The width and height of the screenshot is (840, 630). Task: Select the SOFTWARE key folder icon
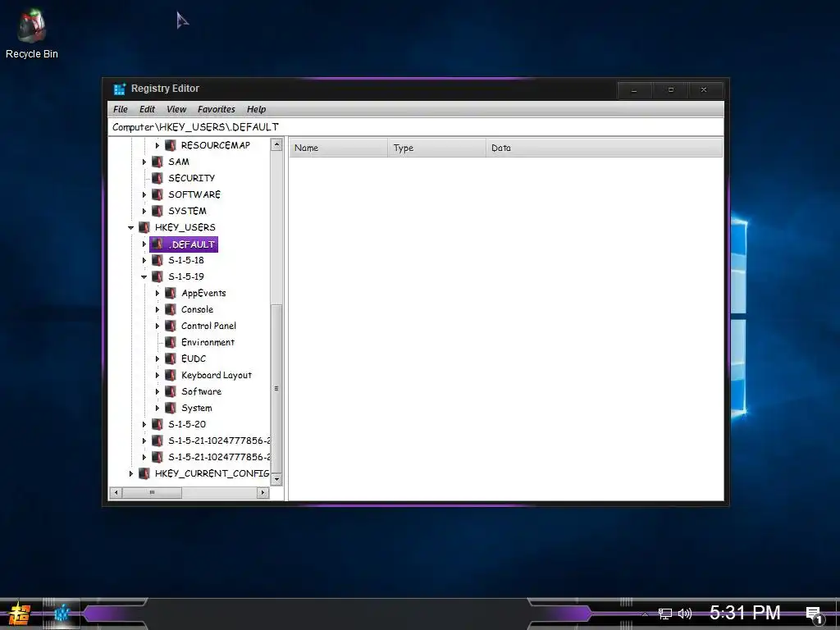point(157,194)
